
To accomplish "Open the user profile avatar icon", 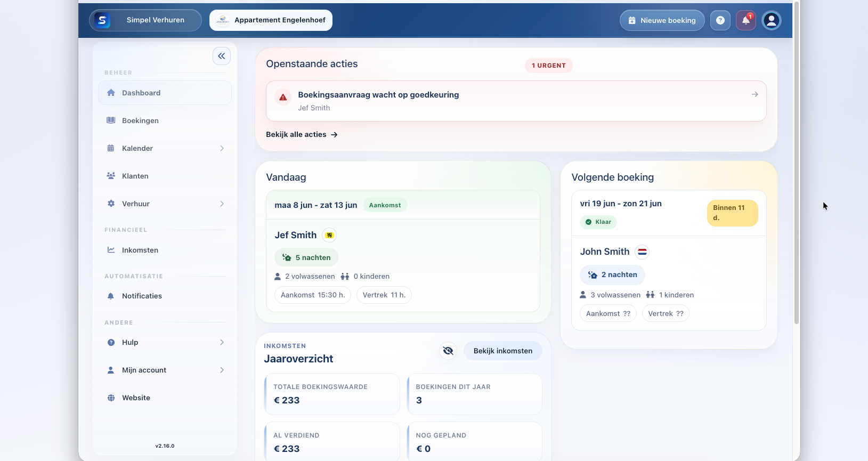I will [x=772, y=20].
